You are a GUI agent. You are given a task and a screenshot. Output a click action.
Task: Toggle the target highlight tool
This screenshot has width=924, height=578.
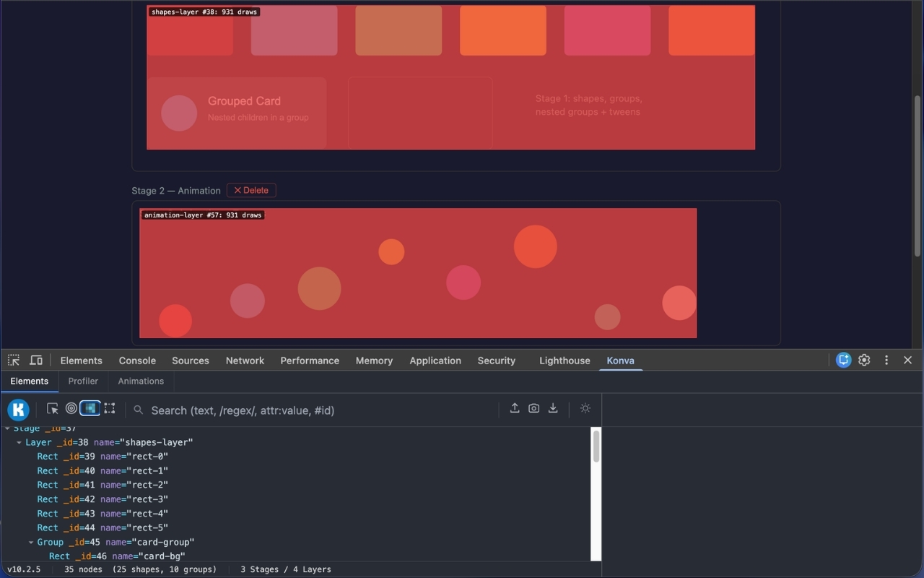coord(71,409)
